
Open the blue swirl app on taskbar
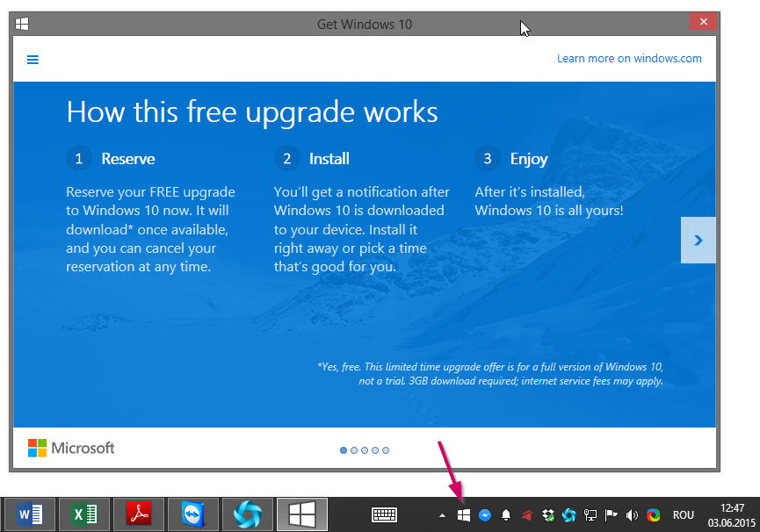click(x=247, y=514)
